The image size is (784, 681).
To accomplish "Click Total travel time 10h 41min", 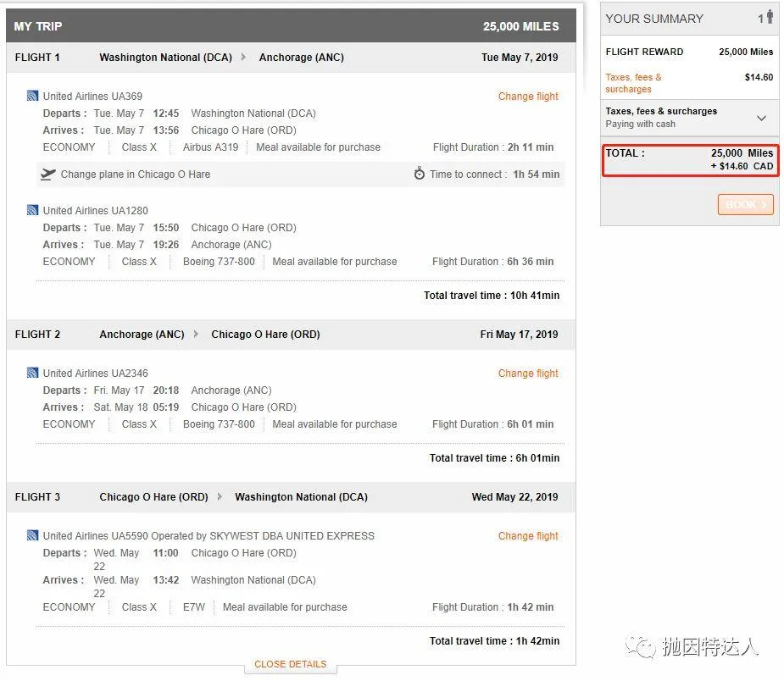I will click(492, 296).
